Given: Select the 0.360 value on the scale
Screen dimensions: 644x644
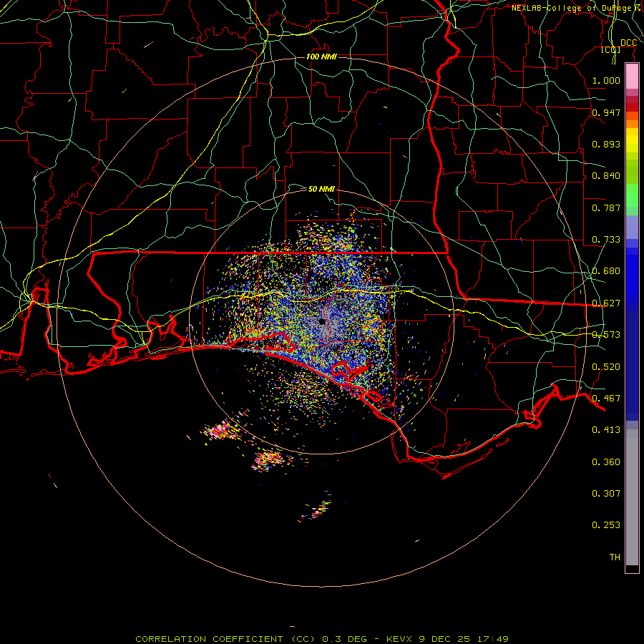Looking at the screenshot, I should 606,462.
